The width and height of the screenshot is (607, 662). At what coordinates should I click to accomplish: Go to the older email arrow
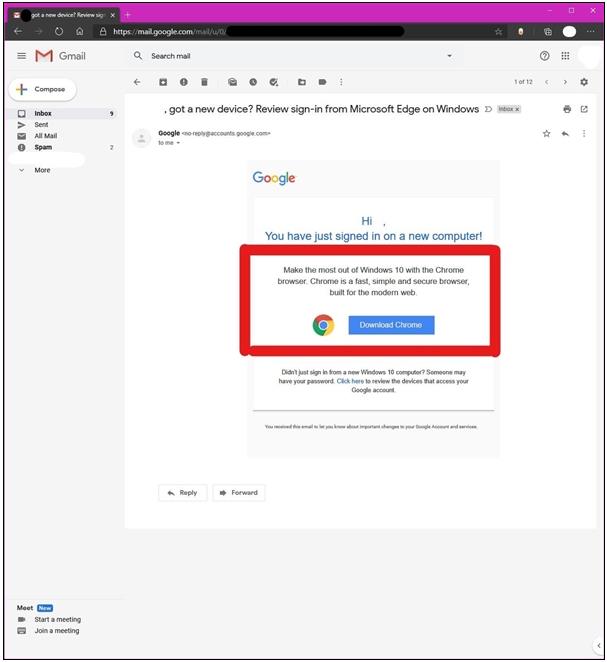tap(565, 82)
